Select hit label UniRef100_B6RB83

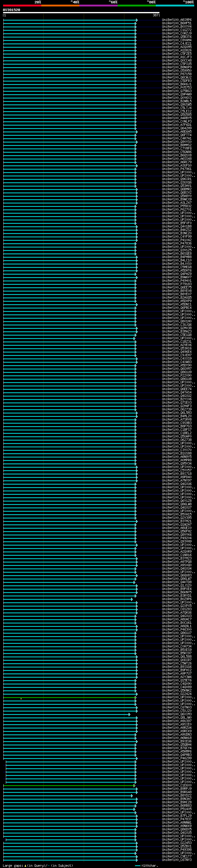(177, 806)
